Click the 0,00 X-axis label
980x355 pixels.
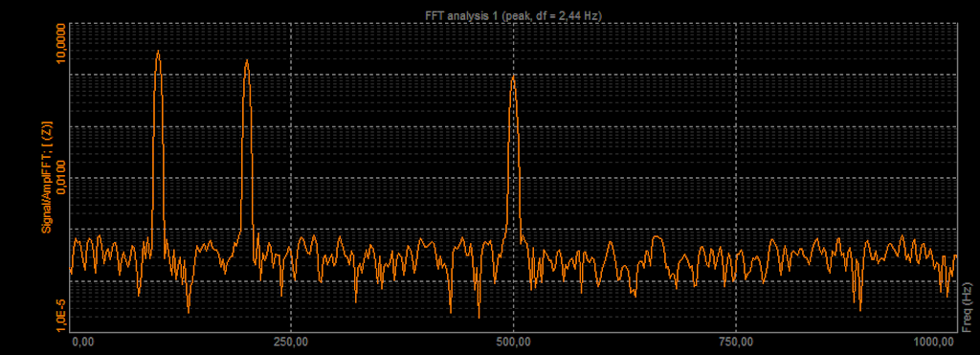point(82,342)
